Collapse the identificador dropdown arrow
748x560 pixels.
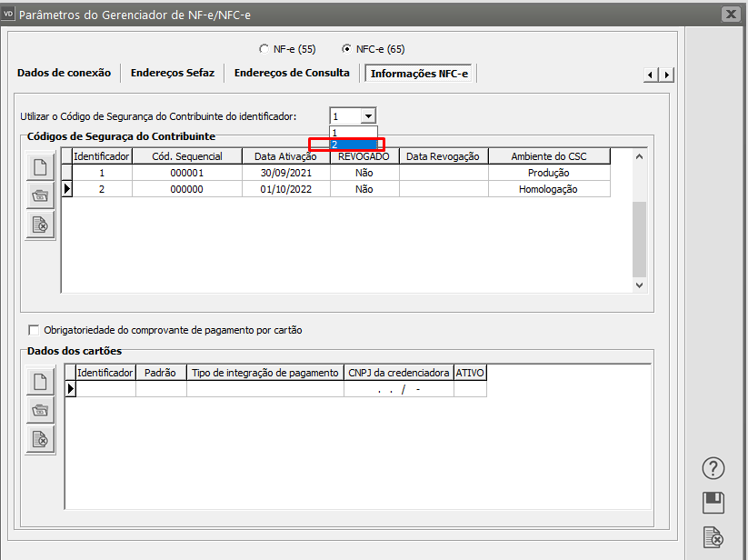(x=368, y=116)
